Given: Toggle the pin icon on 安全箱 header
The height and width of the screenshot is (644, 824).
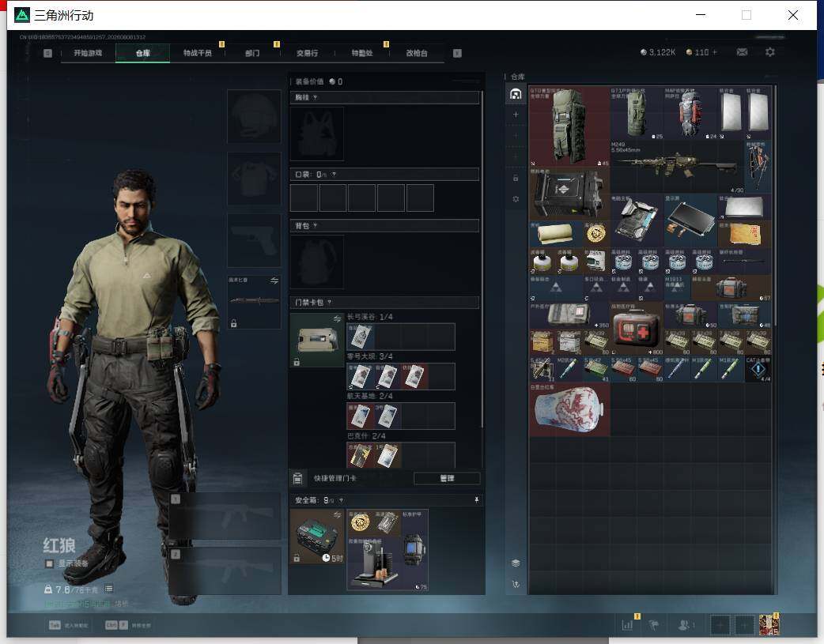Looking at the screenshot, I should (477, 500).
